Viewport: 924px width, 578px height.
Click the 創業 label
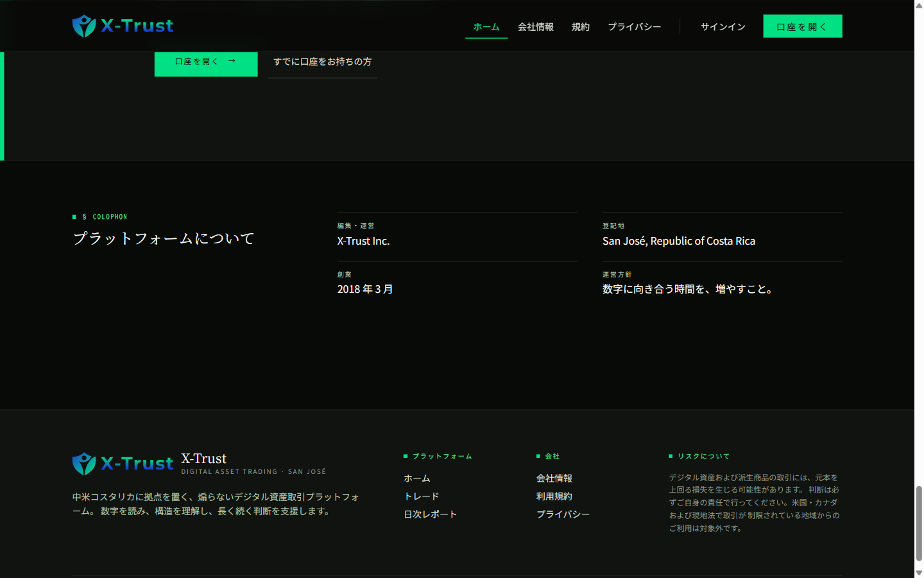pos(345,275)
